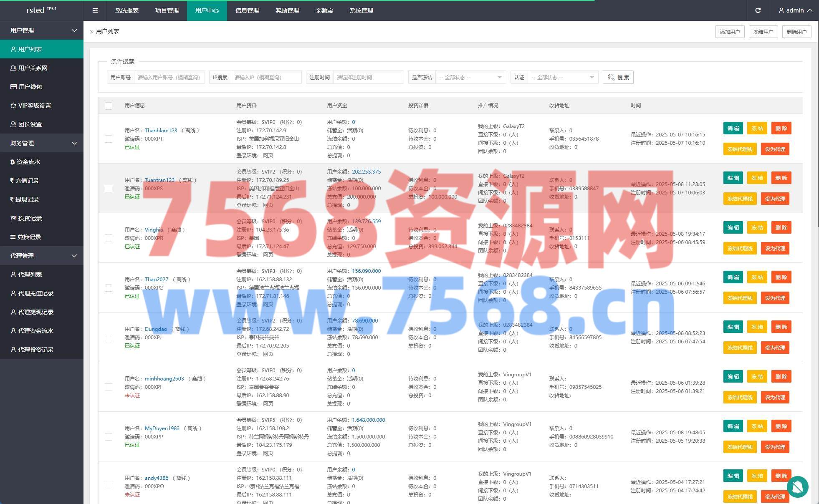Tick the select-all checkbox in table header
This screenshot has height=504, width=819.
[109, 106]
